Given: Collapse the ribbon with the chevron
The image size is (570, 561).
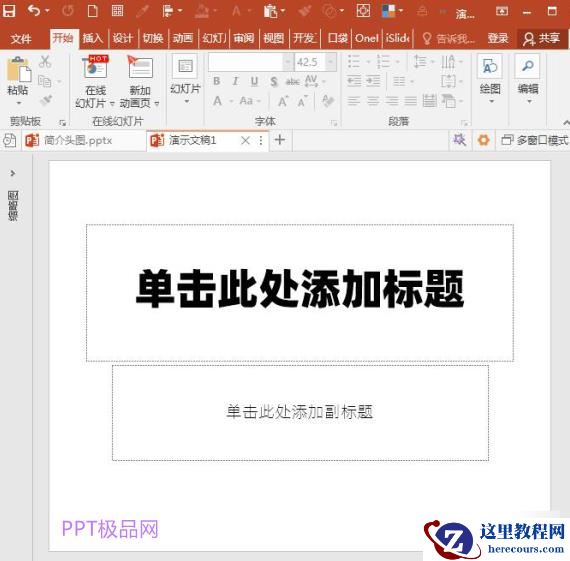Looking at the screenshot, I should pos(566,123).
